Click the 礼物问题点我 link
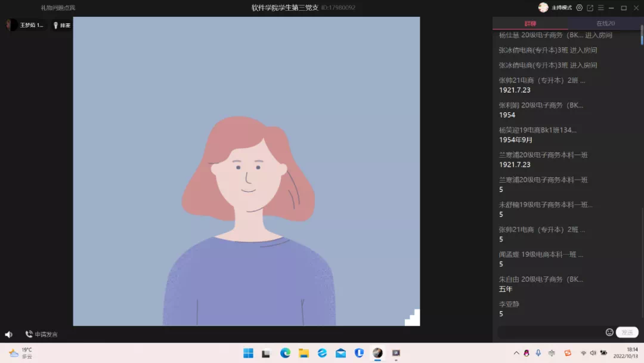644x363 pixels. tap(58, 8)
